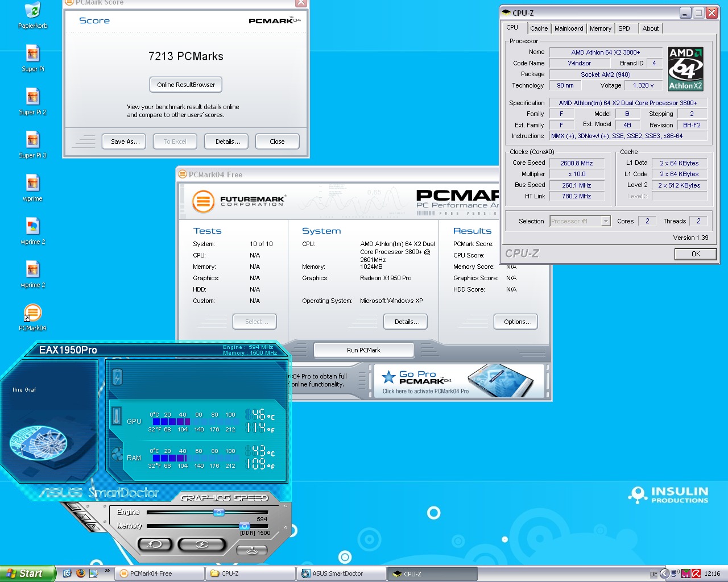Click Radeon X1950 Pro graphics text

point(386,278)
